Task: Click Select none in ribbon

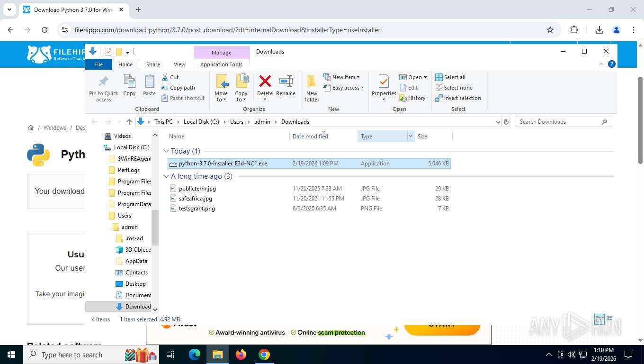Action: pyautogui.click(x=454, y=88)
